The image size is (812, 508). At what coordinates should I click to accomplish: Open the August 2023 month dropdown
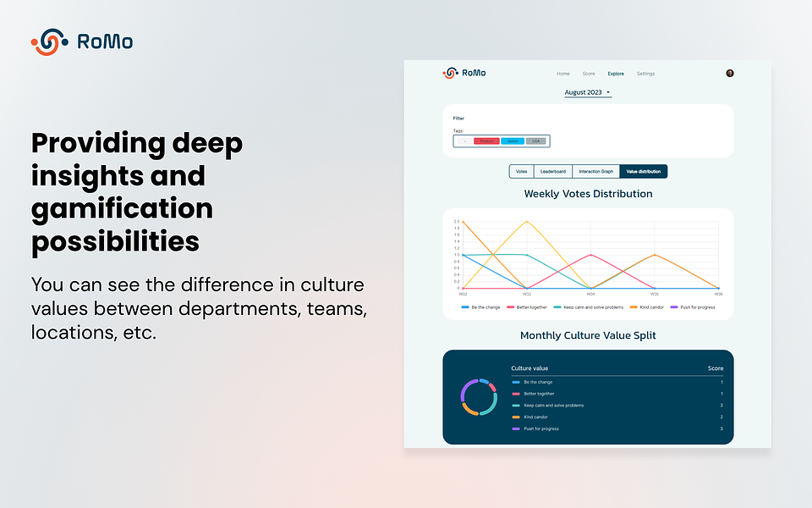click(x=588, y=92)
